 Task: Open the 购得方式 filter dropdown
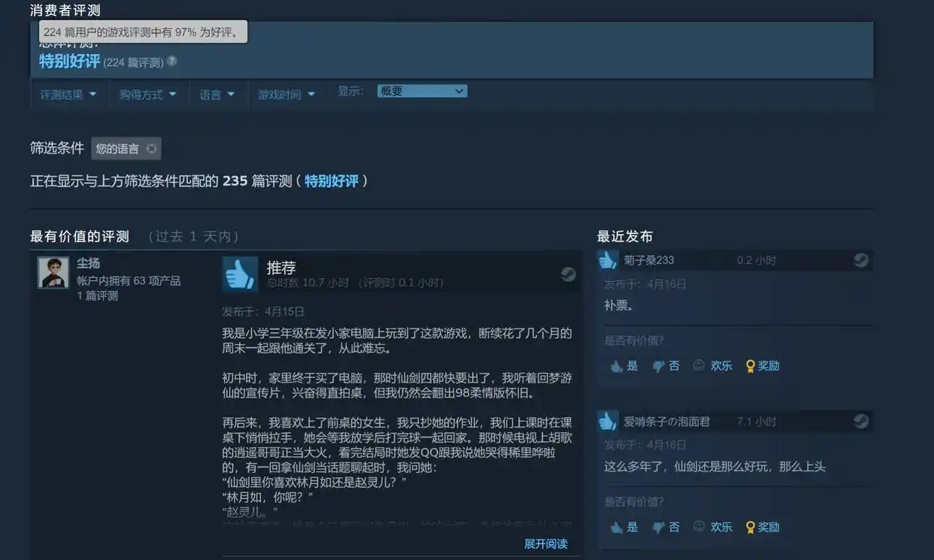coord(149,94)
